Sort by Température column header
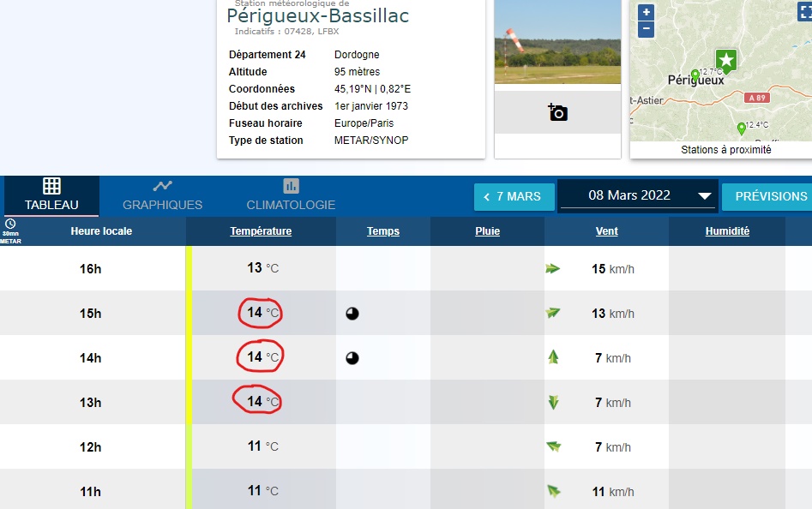The height and width of the screenshot is (509, 812). pyautogui.click(x=261, y=231)
